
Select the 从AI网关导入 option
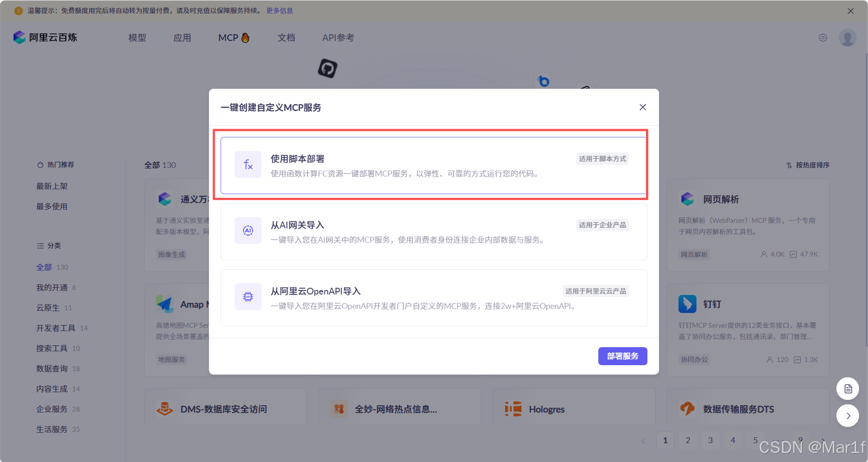click(x=434, y=231)
